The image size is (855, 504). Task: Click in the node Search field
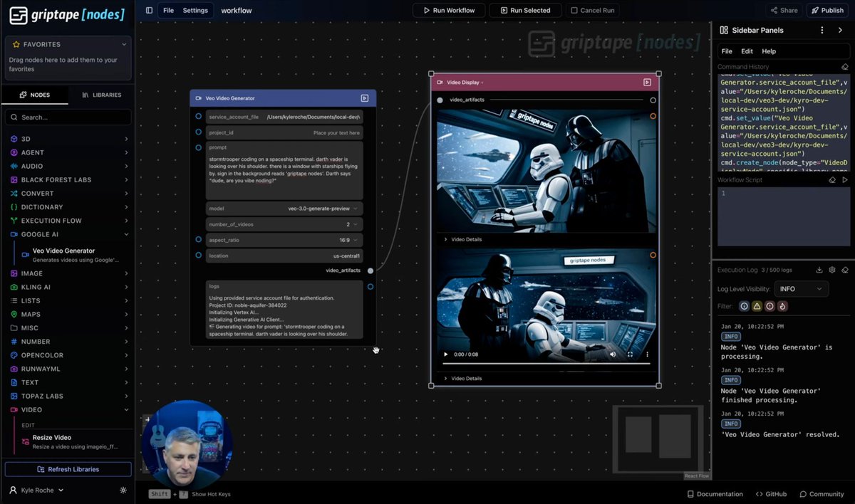tap(68, 117)
